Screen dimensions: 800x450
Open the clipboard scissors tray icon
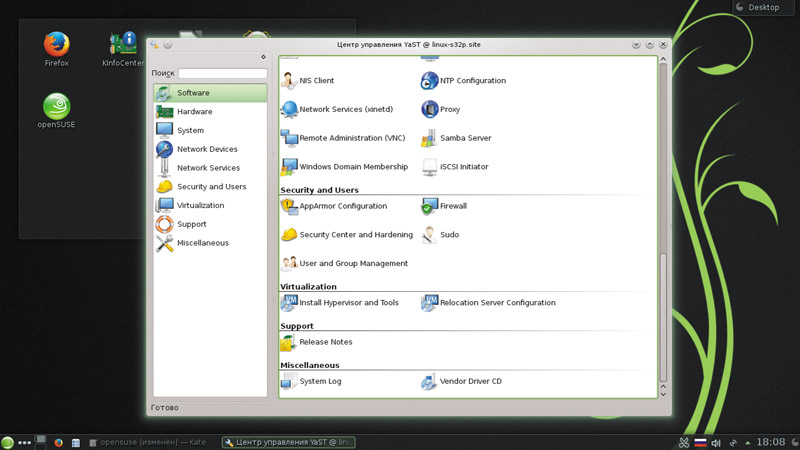pyautogui.click(x=684, y=443)
